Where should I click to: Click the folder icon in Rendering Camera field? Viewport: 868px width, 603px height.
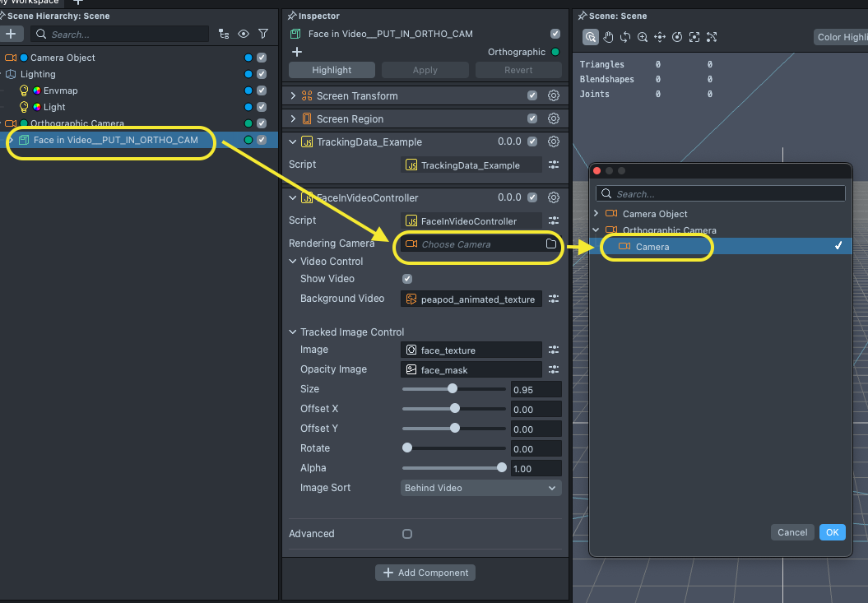(x=551, y=244)
